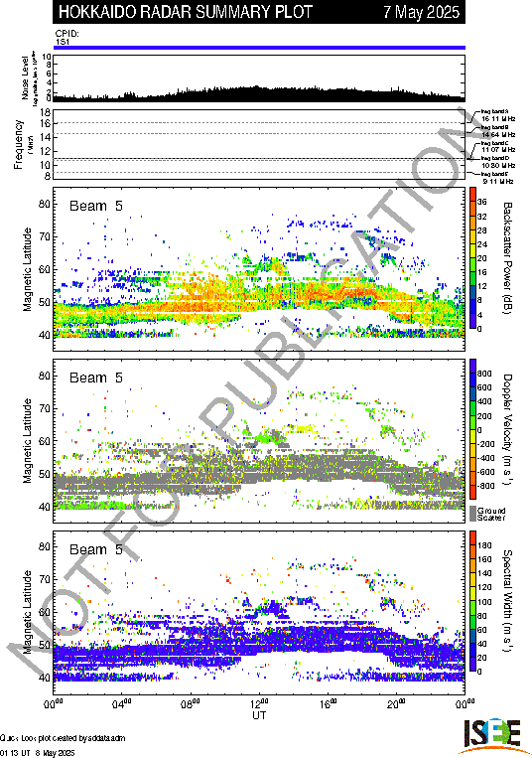The image size is (532, 758).
Task: Click the Spectral Width color bar
Action: (473, 601)
